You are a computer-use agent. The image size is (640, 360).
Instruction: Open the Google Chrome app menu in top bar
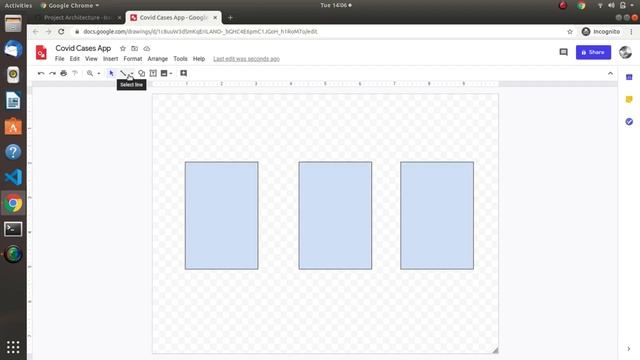pos(70,5)
